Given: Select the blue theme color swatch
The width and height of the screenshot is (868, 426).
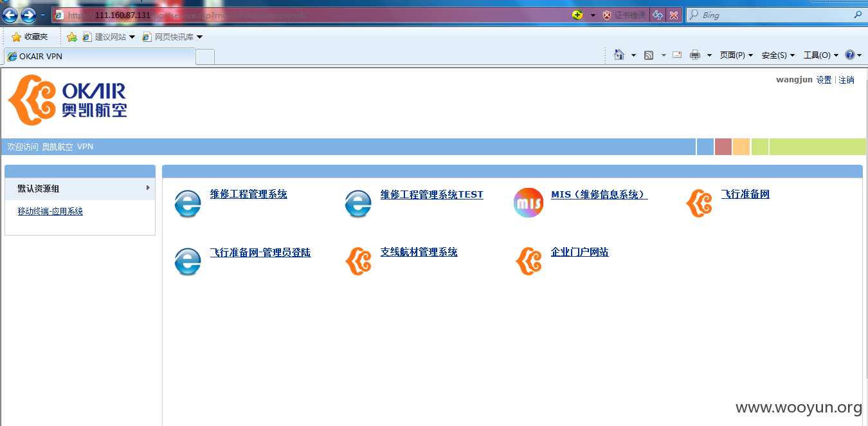Looking at the screenshot, I should click(x=705, y=147).
